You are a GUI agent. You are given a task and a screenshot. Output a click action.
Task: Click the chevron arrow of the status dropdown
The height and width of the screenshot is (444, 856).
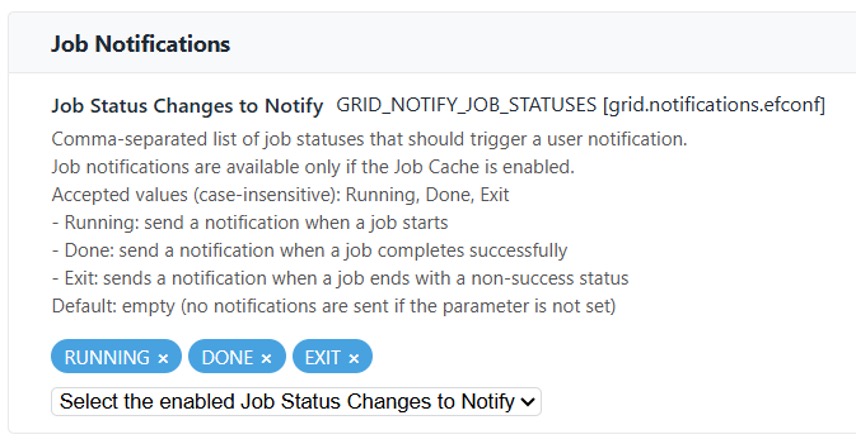[529, 402]
